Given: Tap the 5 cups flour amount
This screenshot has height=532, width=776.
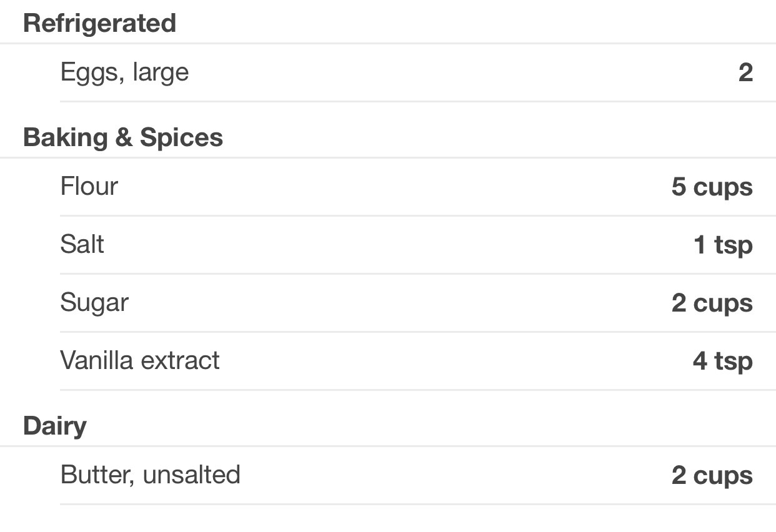Looking at the screenshot, I should [x=712, y=187].
